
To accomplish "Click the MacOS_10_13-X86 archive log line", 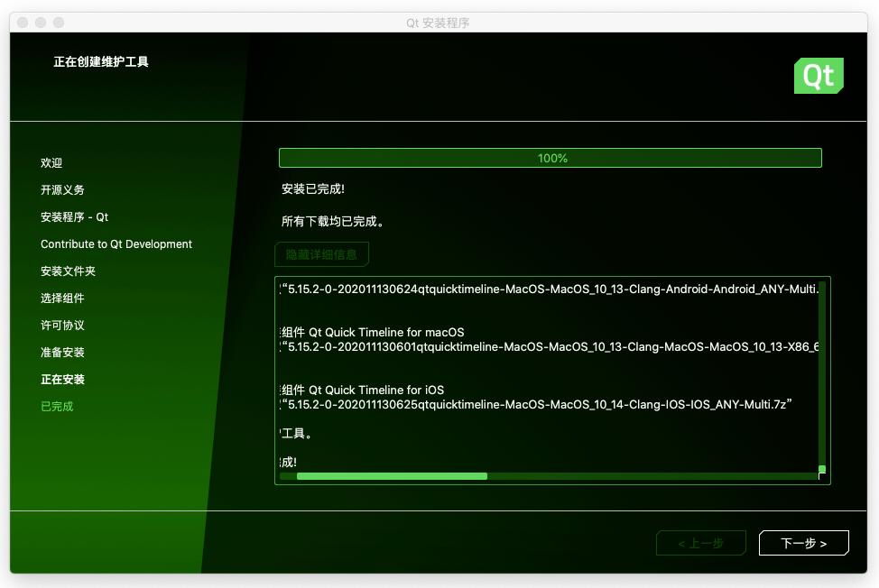I will coord(550,346).
